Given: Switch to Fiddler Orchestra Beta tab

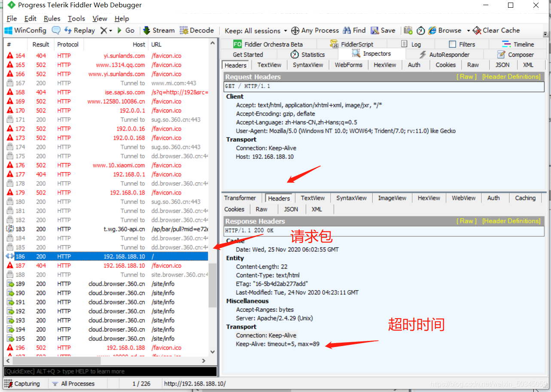Looking at the screenshot, I should [x=268, y=44].
